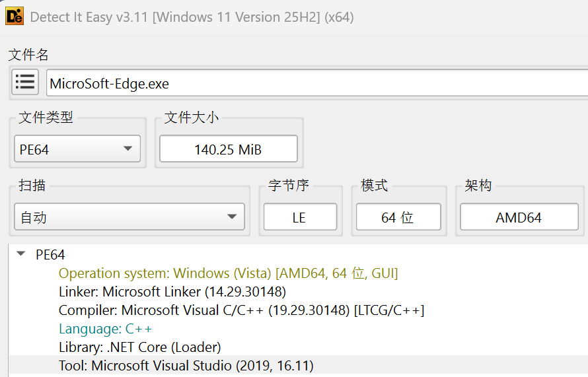Image resolution: width=588 pixels, height=377 pixels.
Task: Click the mode 64 位 field
Action: click(x=397, y=217)
